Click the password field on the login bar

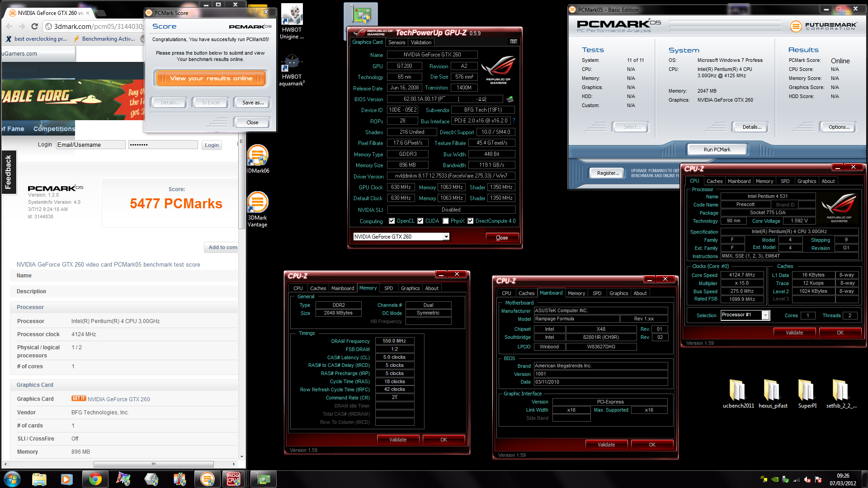pos(163,145)
